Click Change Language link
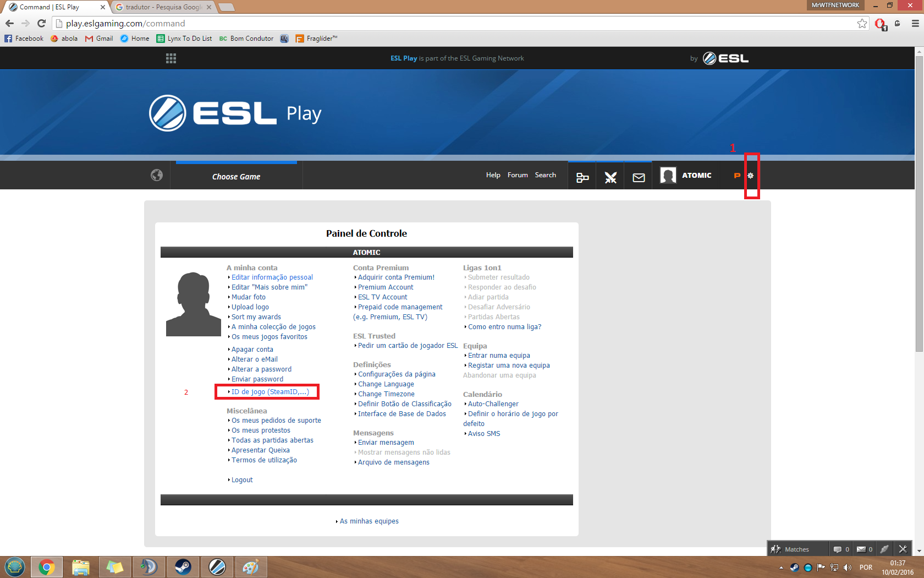 tap(386, 384)
